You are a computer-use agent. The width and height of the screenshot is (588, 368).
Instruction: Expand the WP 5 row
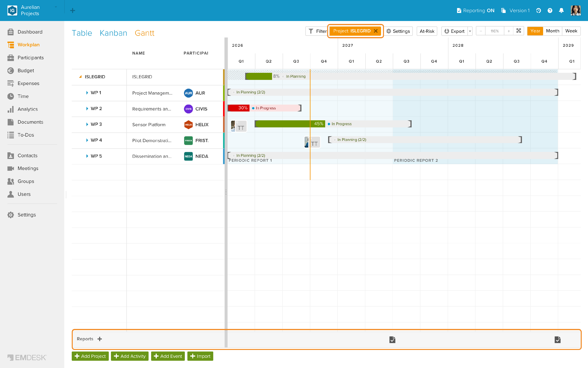point(87,156)
